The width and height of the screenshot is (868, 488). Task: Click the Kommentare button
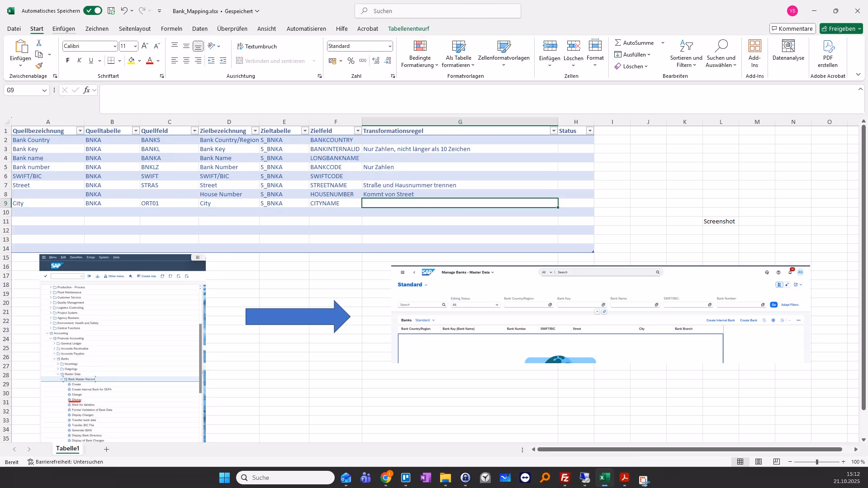tap(792, 28)
